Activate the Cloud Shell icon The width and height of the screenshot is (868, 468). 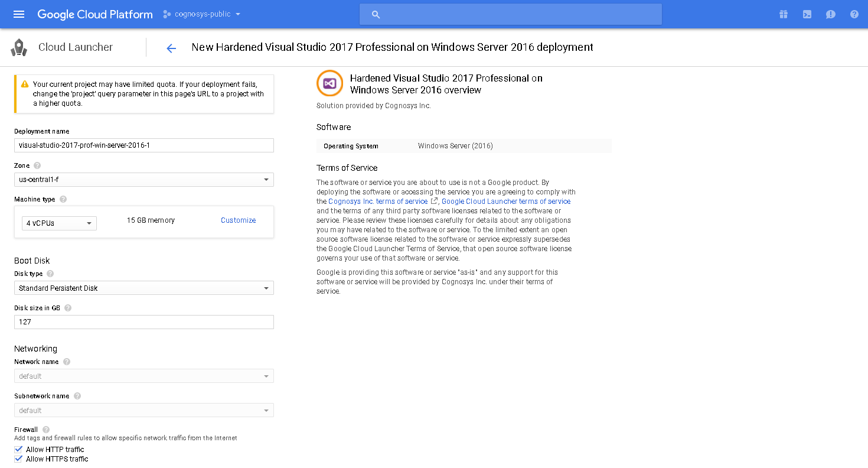[807, 14]
